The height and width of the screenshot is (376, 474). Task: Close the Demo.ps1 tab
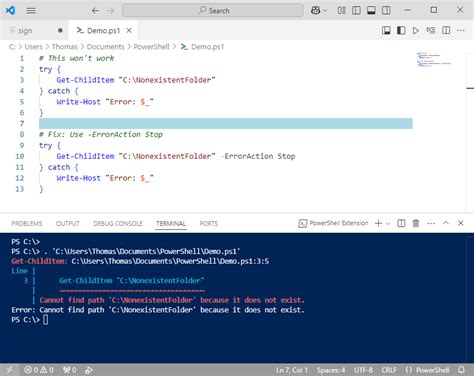[x=129, y=31]
